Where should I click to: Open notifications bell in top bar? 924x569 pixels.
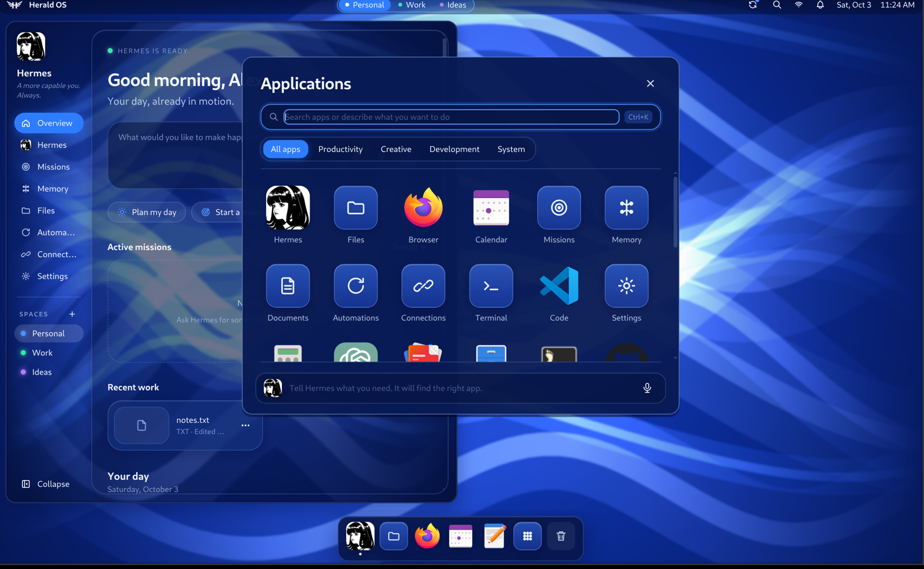click(x=820, y=5)
